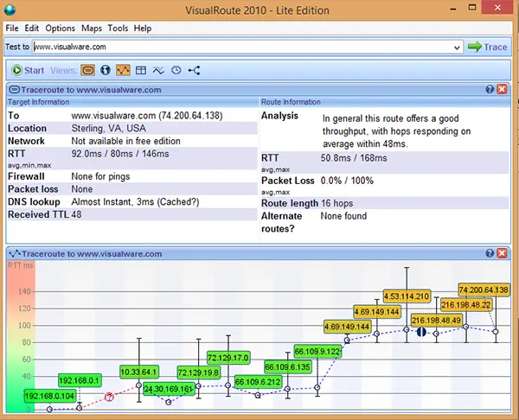The width and height of the screenshot is (519, 420).
Task: Close the top Traceroute information panel
Action: (503, 89)
